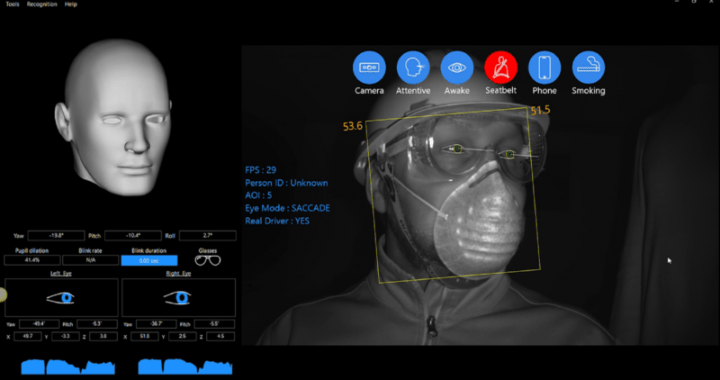Click the Glasses indicator icon
The image size is (720, 380).
click(x=208, y=261)
